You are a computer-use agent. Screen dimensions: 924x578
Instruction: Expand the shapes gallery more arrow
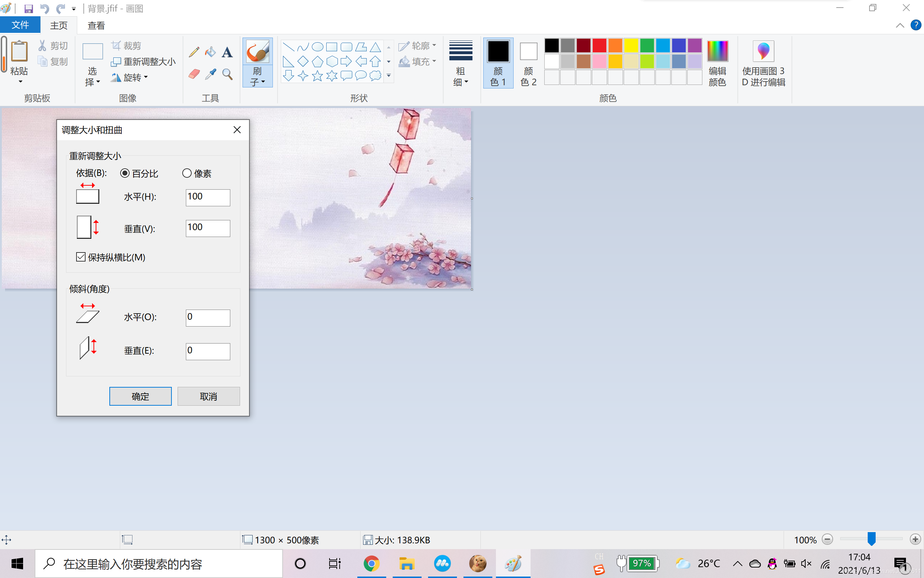(x=389, y=76)
